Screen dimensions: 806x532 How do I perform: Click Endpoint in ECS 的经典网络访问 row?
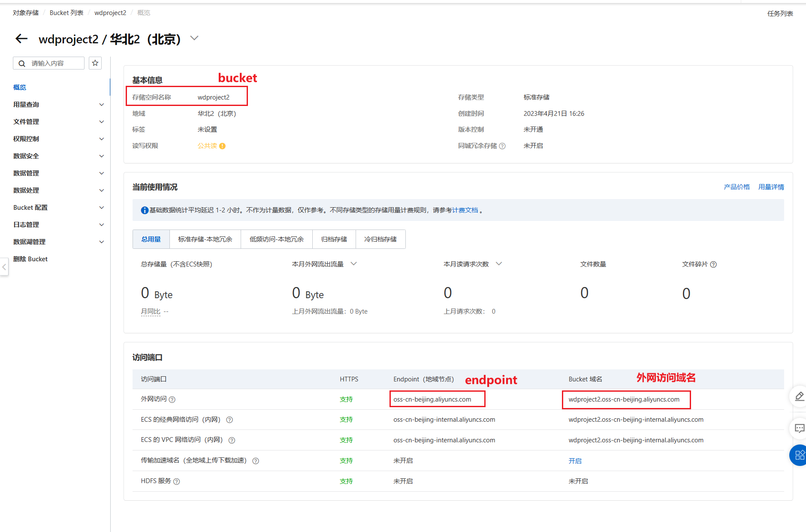[x=444, y=420]
